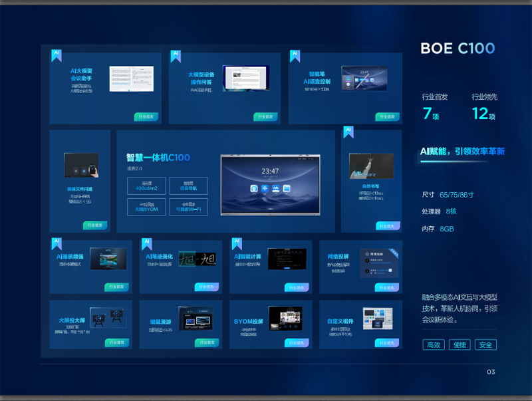
Task: Click 行业领先 tag on AI笔迹美化 card
Action: pyautogui.click(x=207, y=287)
